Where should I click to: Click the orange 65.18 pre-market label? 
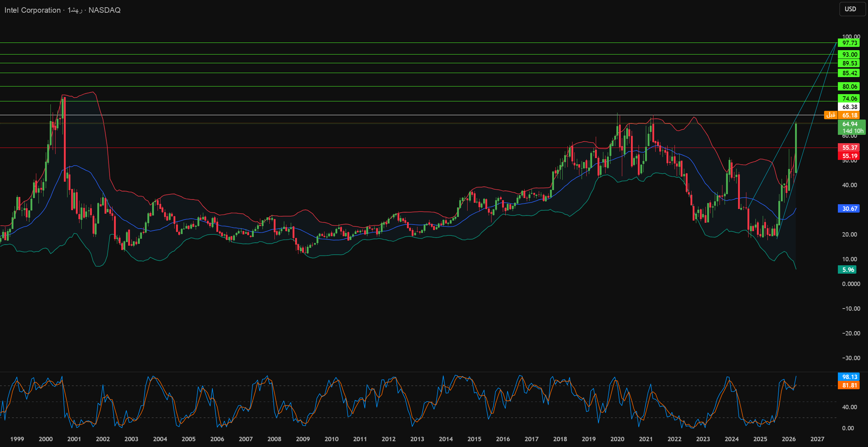coord(849,115)
